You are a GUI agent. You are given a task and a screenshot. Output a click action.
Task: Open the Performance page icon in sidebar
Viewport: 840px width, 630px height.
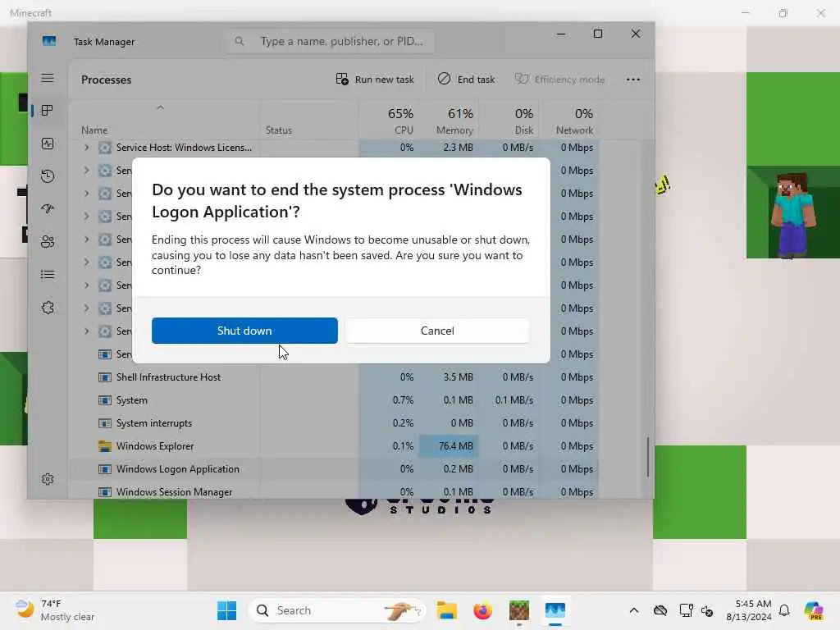pos(48,144)
